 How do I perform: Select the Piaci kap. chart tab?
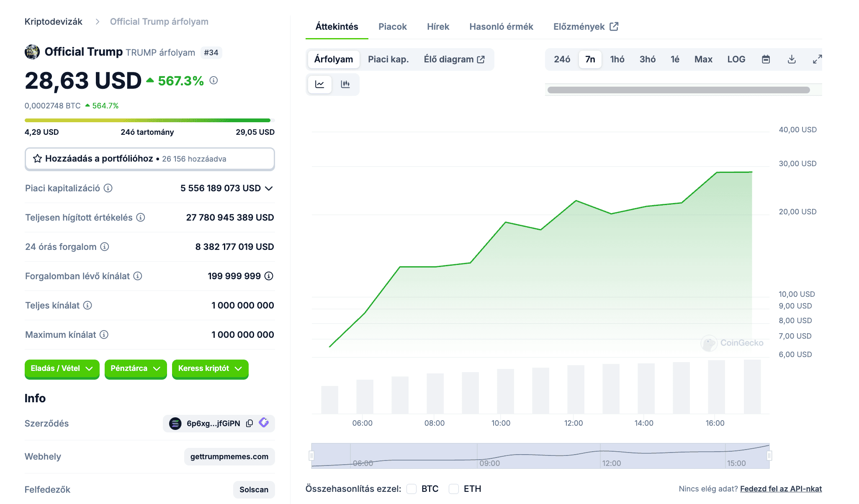click(x=388, y=59)
